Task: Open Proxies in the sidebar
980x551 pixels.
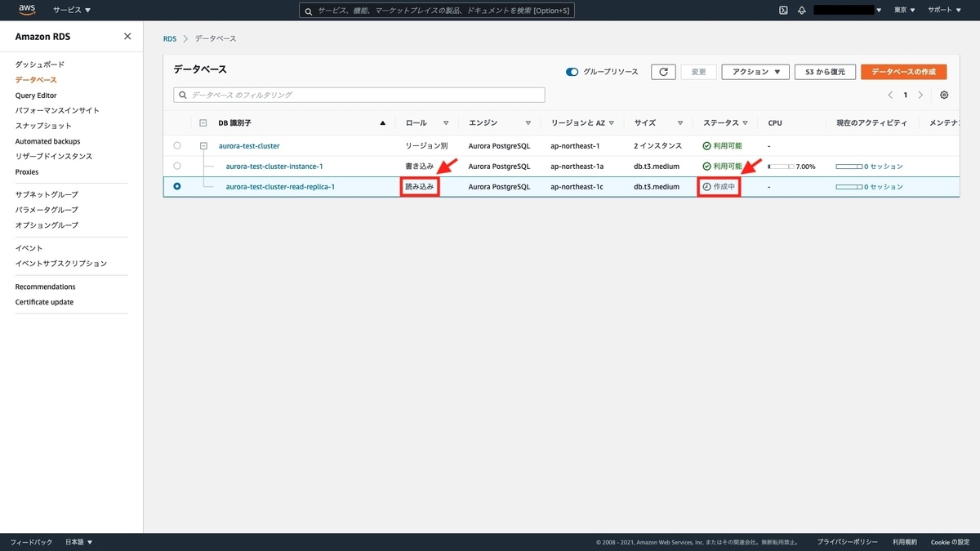Action: [x=27, y=172]
